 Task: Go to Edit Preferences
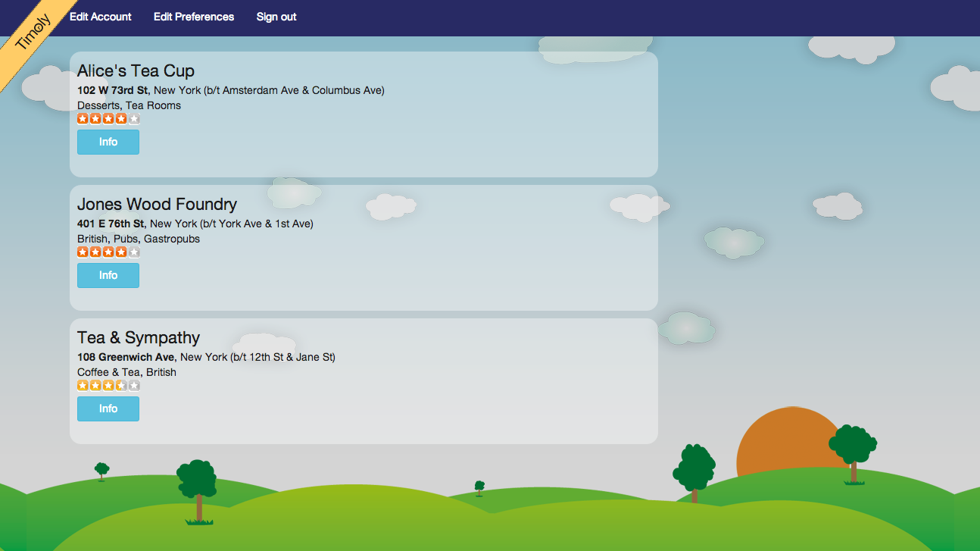point(194,17)
